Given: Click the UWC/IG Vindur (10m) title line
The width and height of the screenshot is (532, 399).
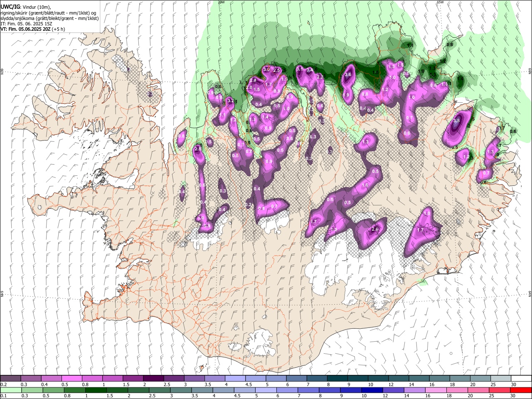Looking at the screenshot, I should click(26, 7).
